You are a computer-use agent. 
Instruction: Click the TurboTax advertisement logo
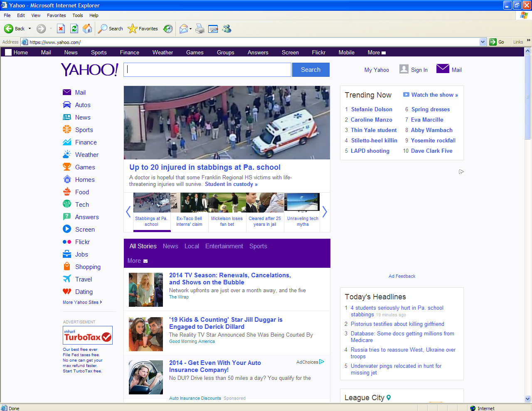coord(88,335)
